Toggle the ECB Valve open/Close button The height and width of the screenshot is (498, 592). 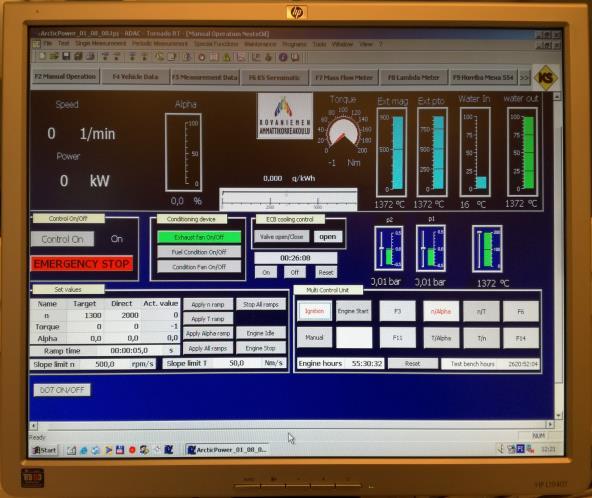[x=282, y=237]
